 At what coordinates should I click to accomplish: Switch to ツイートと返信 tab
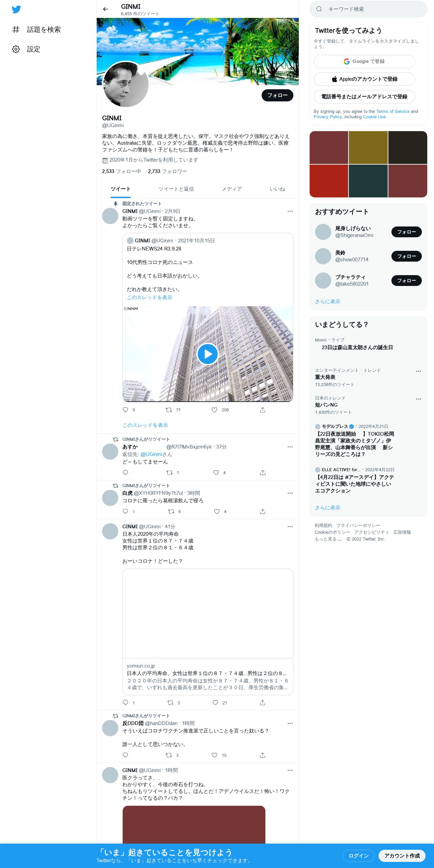coord(176,189)
